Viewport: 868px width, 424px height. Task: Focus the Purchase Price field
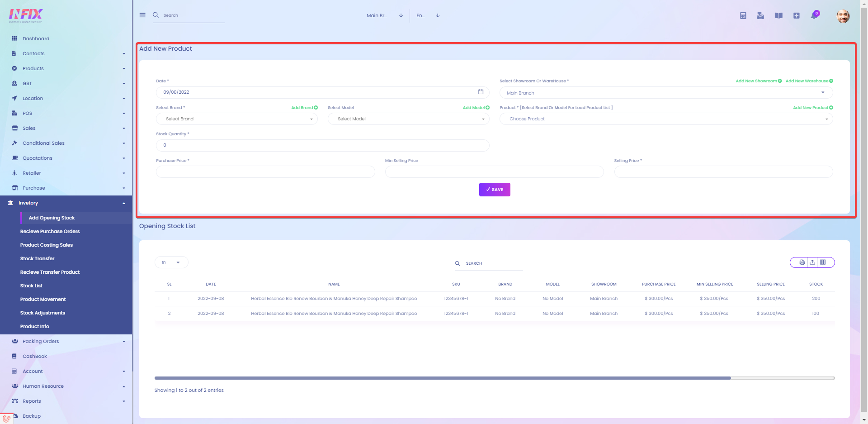(x=265, y=172)
